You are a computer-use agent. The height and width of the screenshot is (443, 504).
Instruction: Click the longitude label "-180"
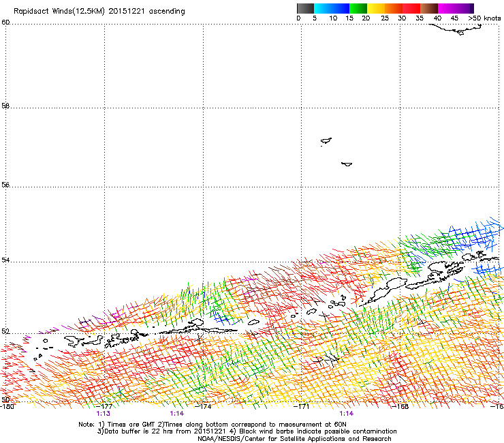(x=7, y=406)
